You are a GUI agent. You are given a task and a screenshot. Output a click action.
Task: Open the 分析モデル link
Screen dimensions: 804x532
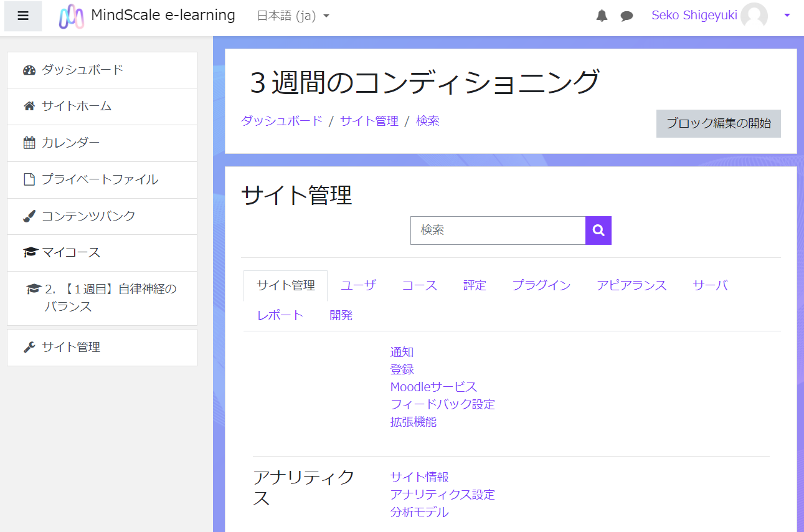pos(419,512)
